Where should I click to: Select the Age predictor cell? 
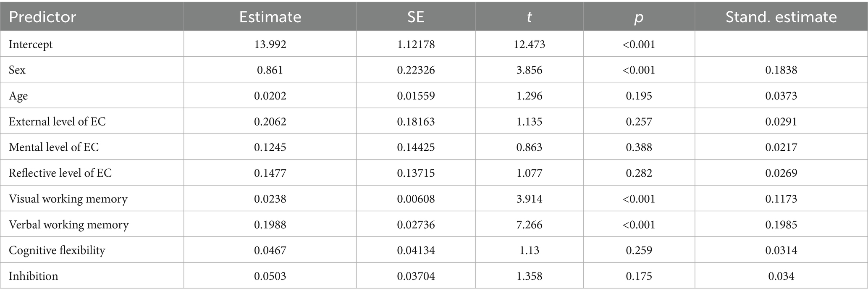click(x=18, y=96)
